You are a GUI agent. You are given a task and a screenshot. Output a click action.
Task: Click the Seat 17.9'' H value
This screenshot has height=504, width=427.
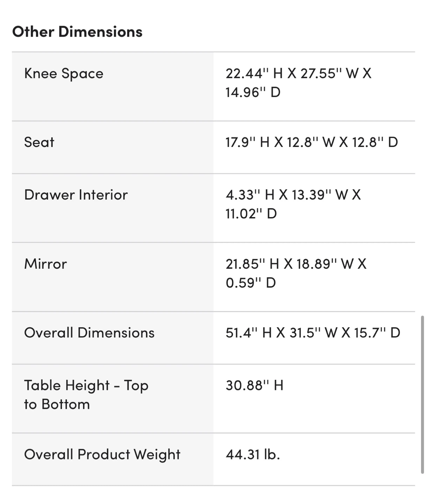coord(312,142)
